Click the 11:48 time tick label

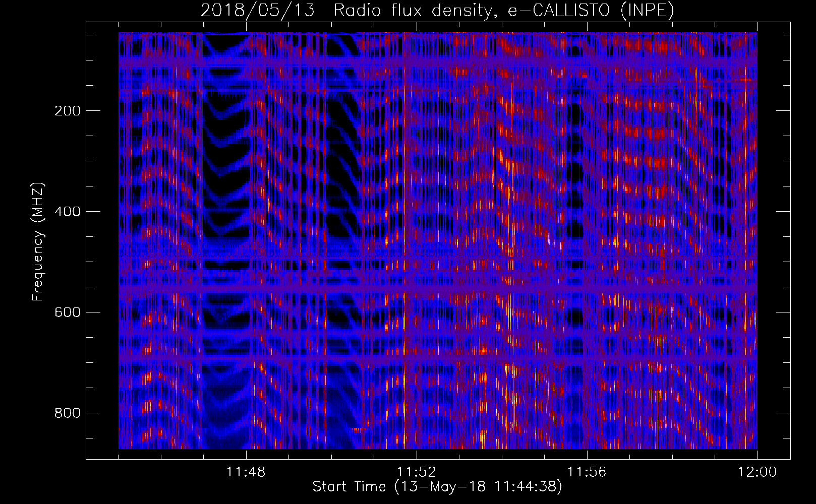pos(246,472)
